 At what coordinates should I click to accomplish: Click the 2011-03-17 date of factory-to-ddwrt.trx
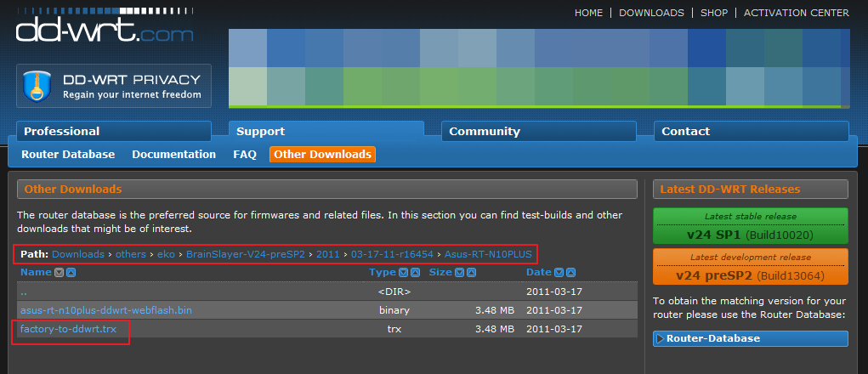(x=554, y=329)
